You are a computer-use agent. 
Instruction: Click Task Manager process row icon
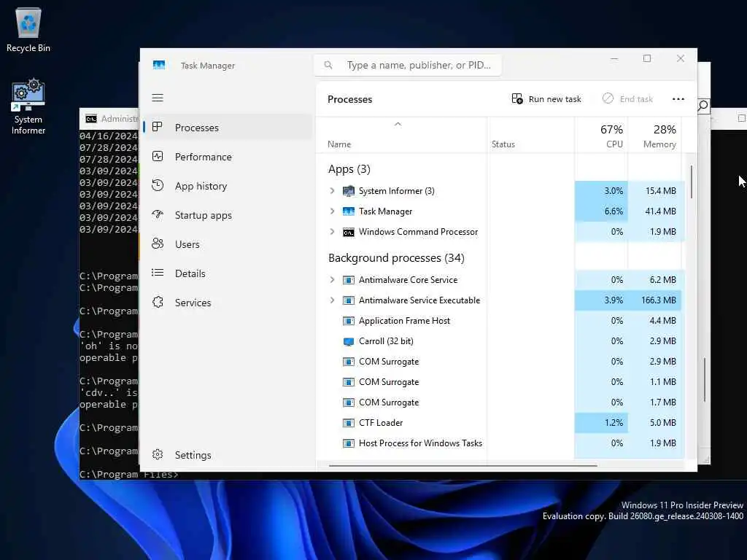348,211
